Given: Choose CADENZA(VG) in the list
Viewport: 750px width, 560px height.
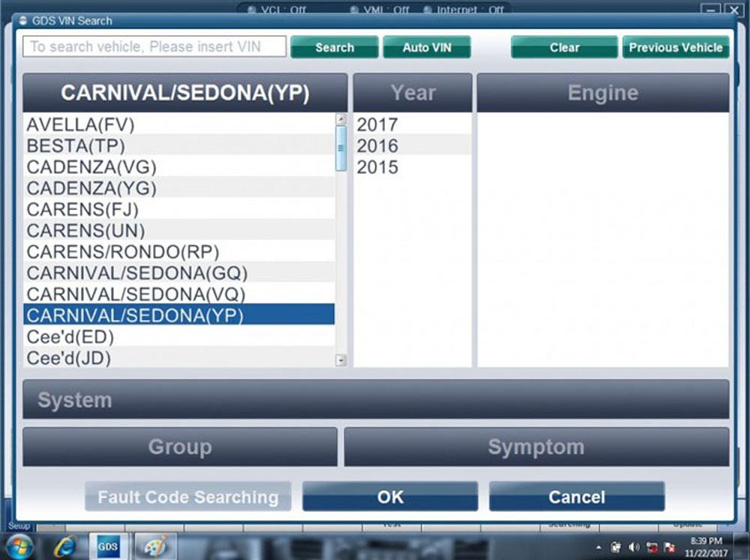Looking at the screenshot, I should 179,167.
